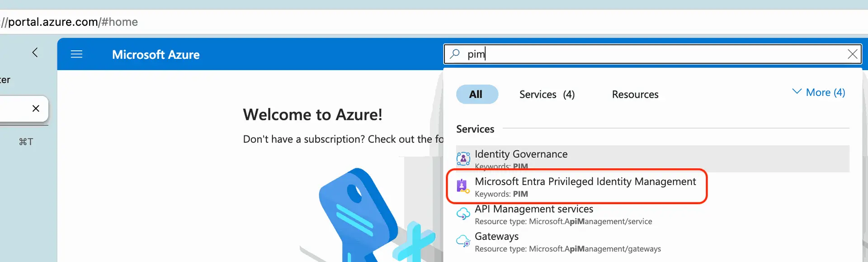Click the Gateways service icon
Screen dimensions: 868x262
click(x=463, y=241)
